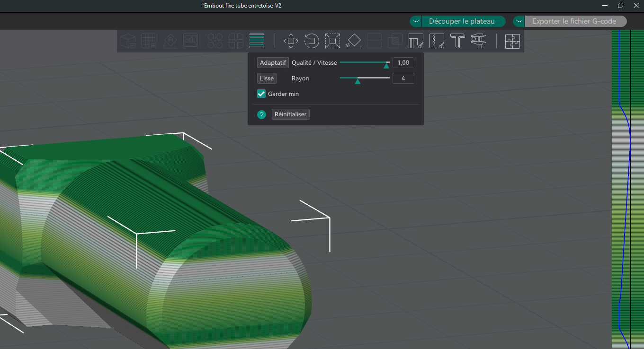Select the Text shape tool
The height and width of the screenshot is (349, 644).
pyautogui.click(x=457, y=41)
